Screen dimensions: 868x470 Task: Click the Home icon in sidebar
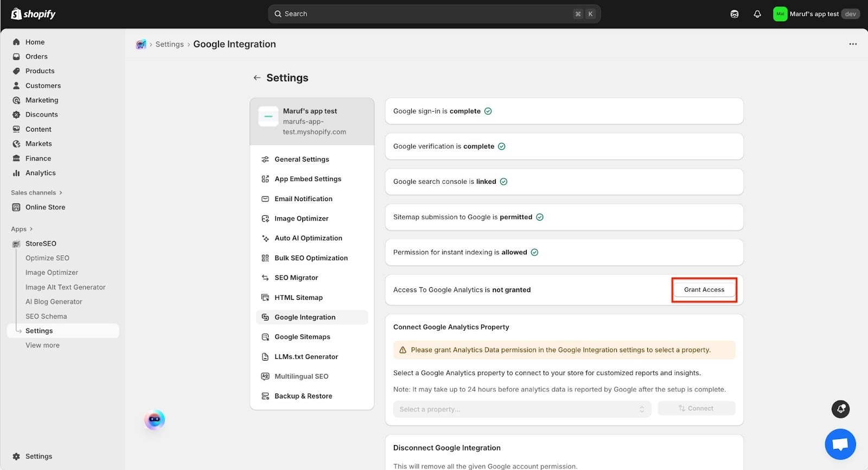click(16, 42)
